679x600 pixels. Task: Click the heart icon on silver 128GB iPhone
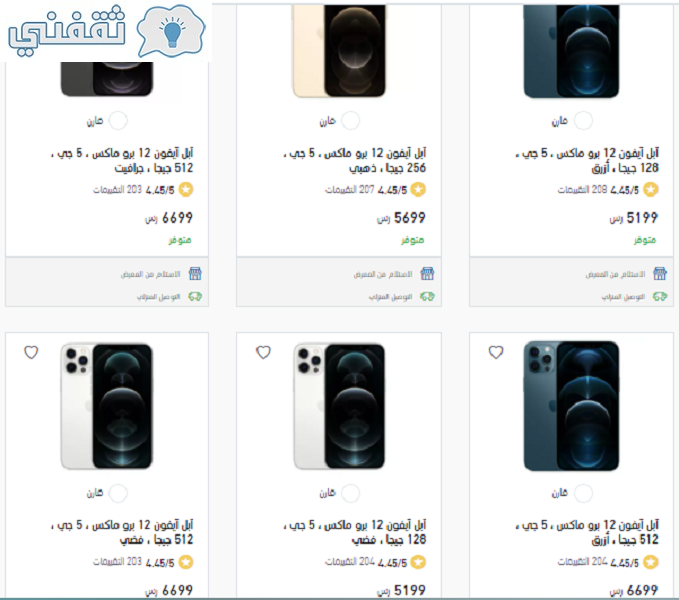[263, 352]
